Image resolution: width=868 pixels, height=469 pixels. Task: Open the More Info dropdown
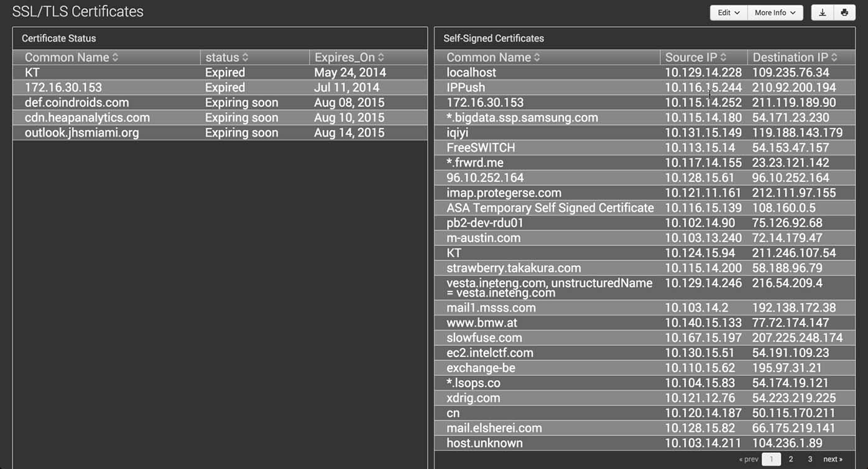(775, 12)
